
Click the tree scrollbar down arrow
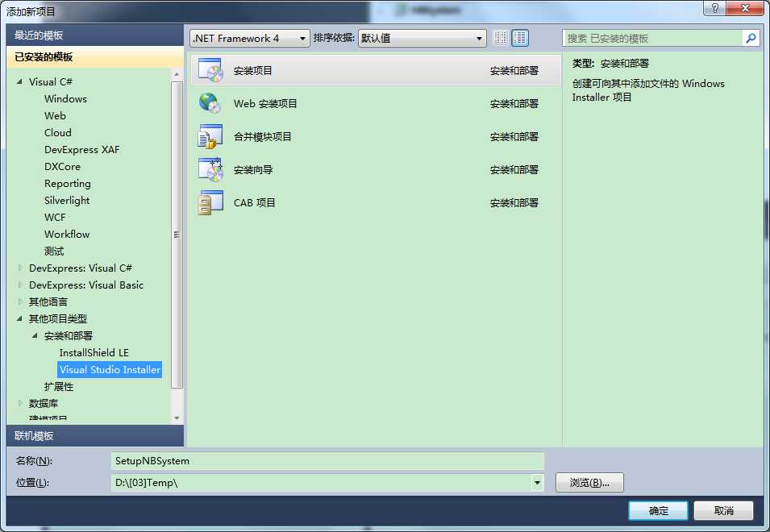tap(177, 418)
